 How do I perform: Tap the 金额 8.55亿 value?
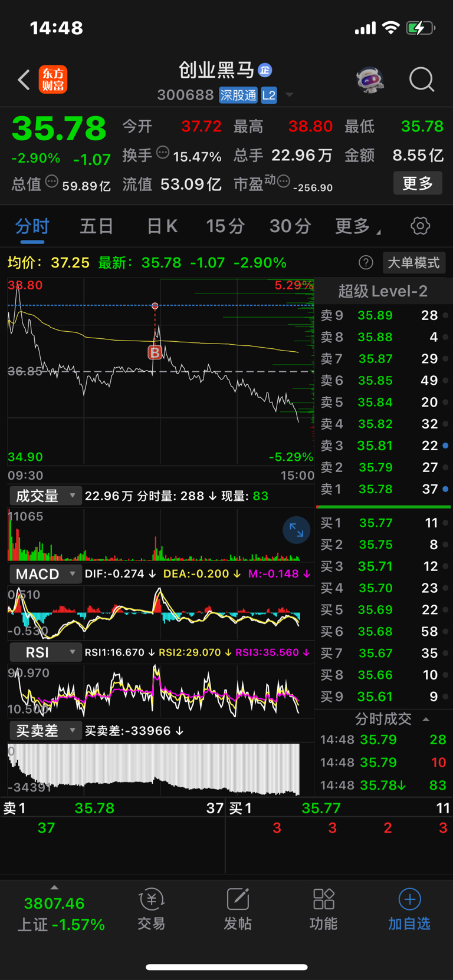[x=418, y=155]
